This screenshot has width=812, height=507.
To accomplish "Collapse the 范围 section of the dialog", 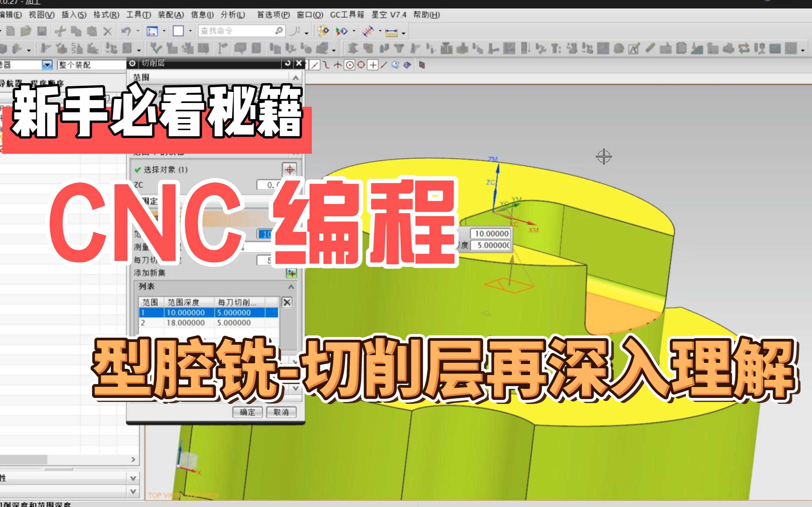I will click(x=296, y=78).
